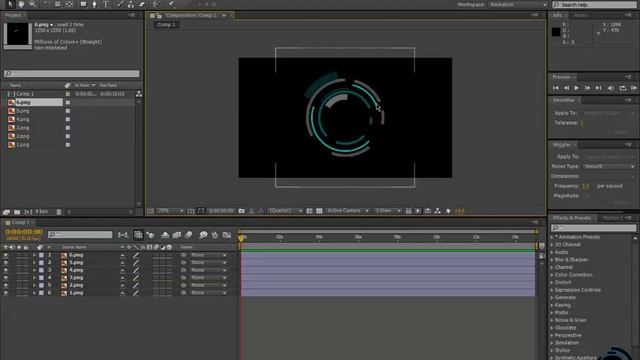Open the Comp mini-flowchart in timeline
The width and height of the screenshot is (640, 360).
[123, 235]
